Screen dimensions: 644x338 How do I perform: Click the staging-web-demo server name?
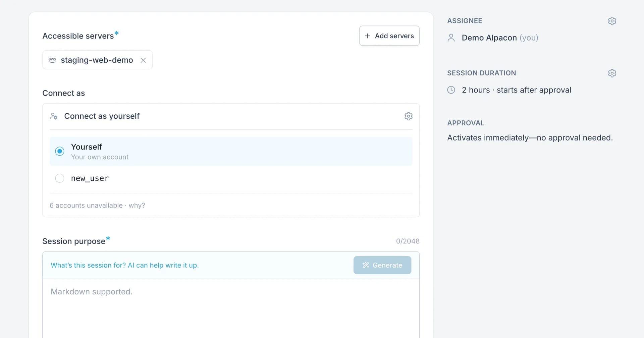pos(97,60)
